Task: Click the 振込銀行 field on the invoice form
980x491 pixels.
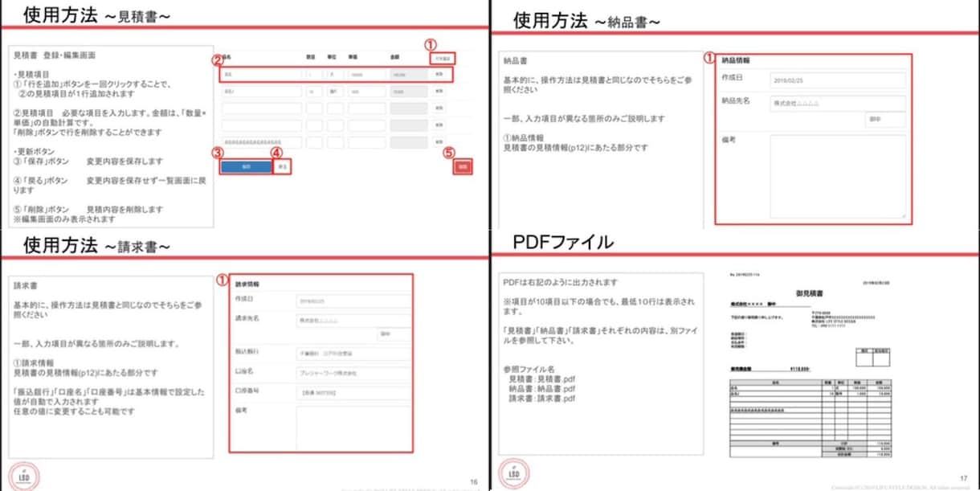Action: click(x=353, y=354)
